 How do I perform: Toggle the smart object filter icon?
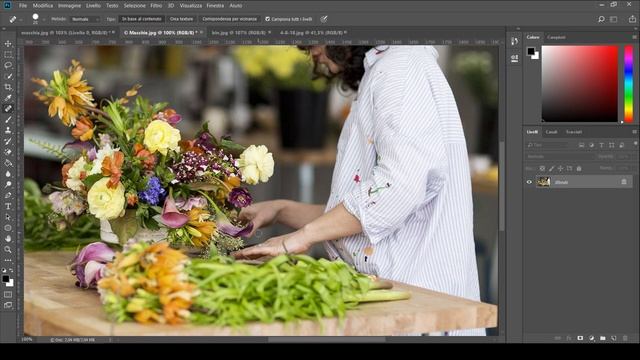(621, 145)
